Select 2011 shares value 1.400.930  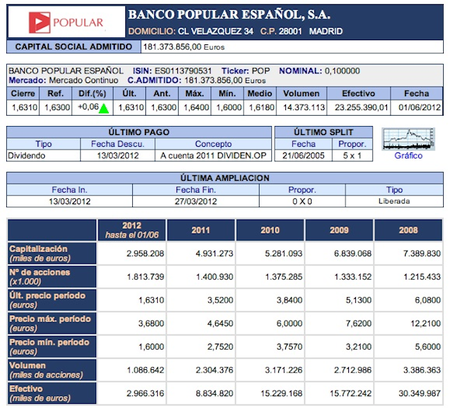click(x=215, y=277)
